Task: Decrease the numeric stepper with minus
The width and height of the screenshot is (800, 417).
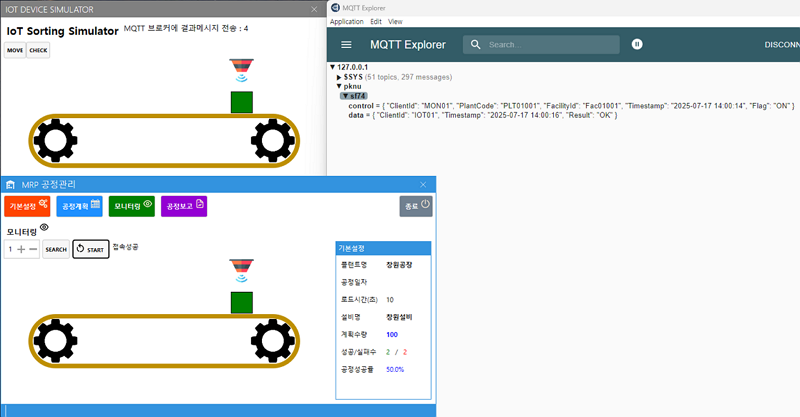Action: tap(33, 249)
